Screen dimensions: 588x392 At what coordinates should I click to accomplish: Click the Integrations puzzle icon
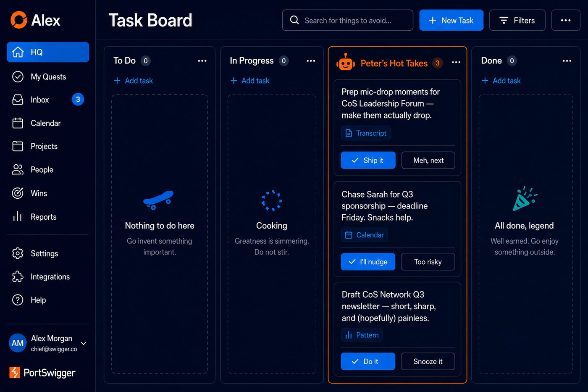tap(18, 276)
